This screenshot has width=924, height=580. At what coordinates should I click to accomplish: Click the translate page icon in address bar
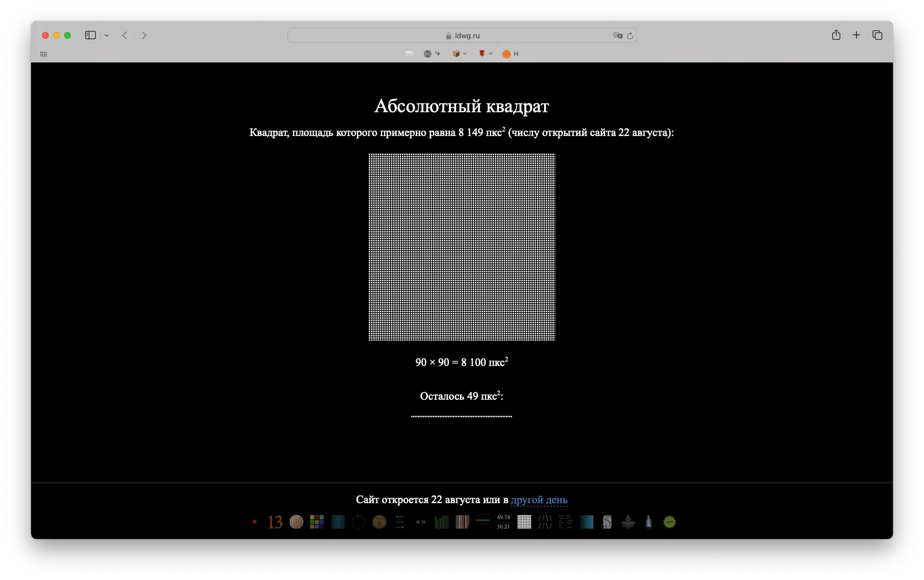(x=618, y=35)
